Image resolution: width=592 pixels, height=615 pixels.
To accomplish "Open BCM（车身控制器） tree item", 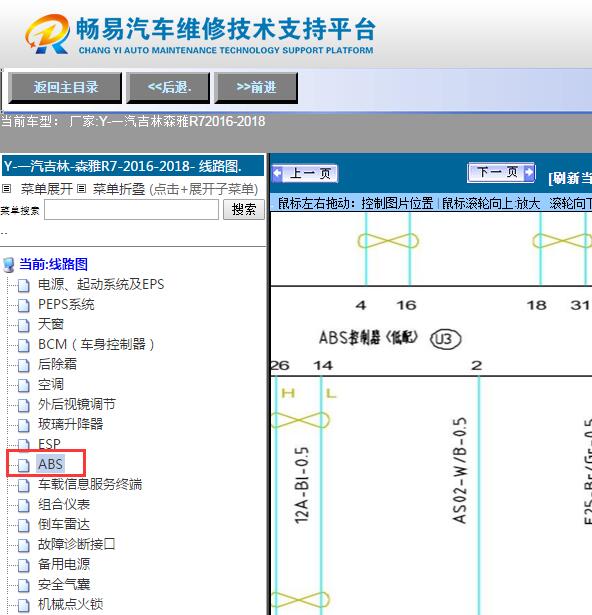I will click(x=96, y=344).
